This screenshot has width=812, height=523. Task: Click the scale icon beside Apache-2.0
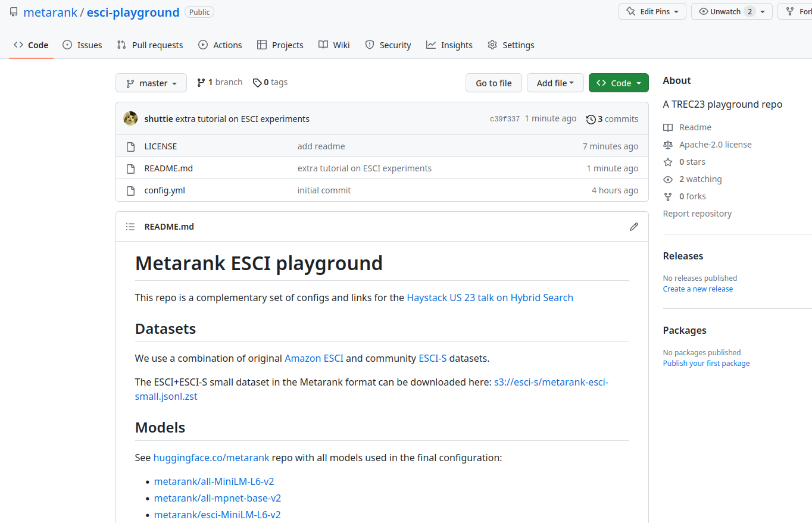click(x=668, y=145)
